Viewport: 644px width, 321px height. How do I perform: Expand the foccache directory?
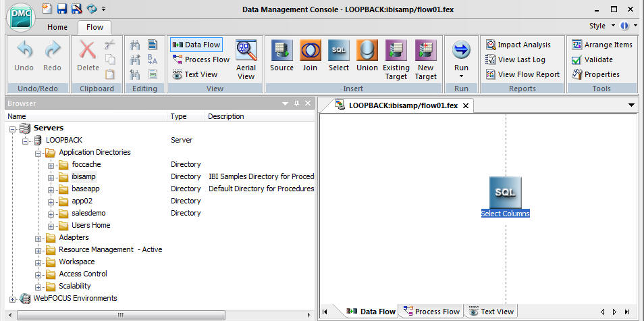pos(51,166)
